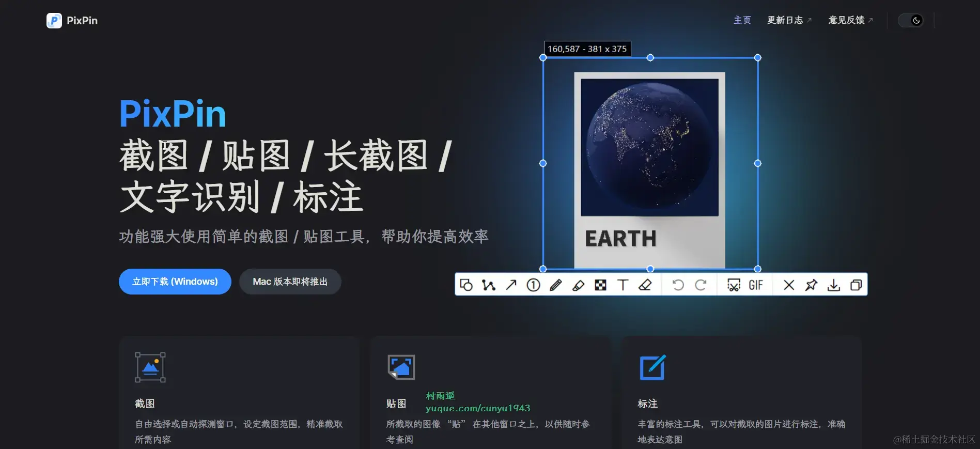Click the EARTH image in the selection
980x449 pixels.
coord(650,170)
